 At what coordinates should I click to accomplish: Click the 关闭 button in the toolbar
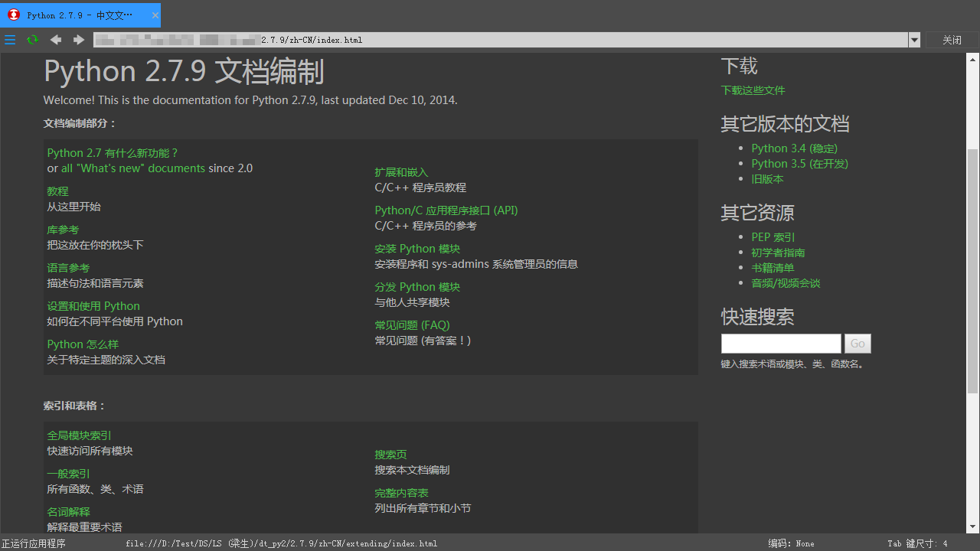tap(952, 40)
